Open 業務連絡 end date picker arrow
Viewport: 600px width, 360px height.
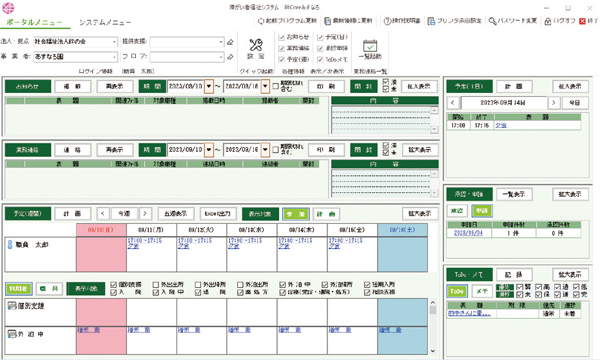click(265, 150)
